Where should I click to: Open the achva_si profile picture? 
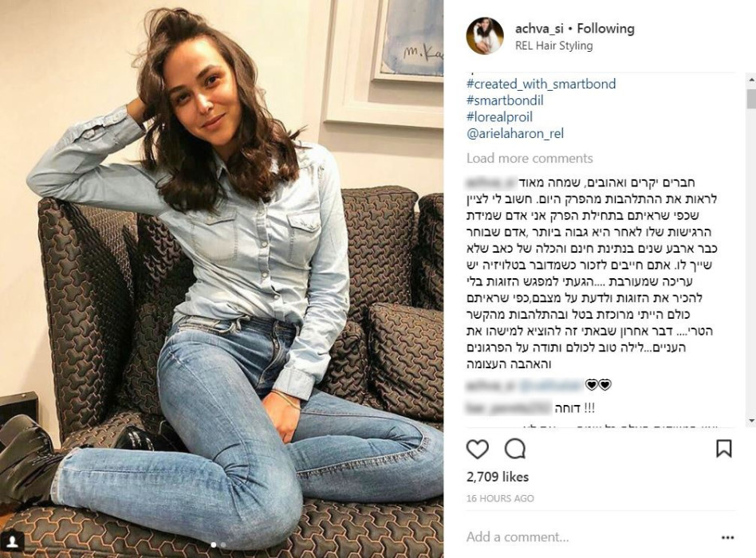tap(485, 36)
